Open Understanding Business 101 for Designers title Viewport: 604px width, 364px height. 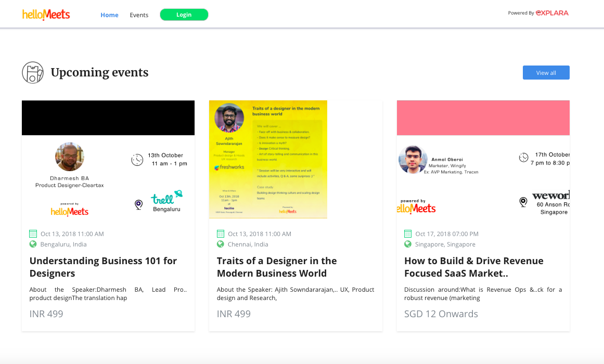pos(103,267)
